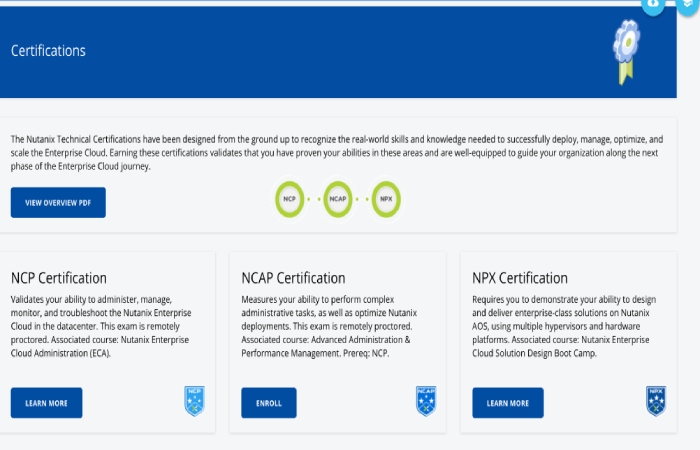Click Learn More under NPX Certification
This screenshot has height=450, width=700.
508,403
